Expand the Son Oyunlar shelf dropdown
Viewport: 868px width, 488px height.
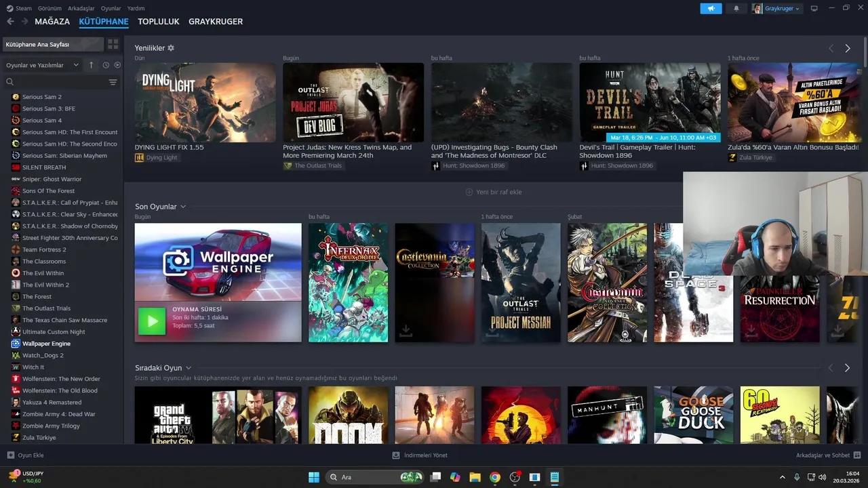point(183,207)
